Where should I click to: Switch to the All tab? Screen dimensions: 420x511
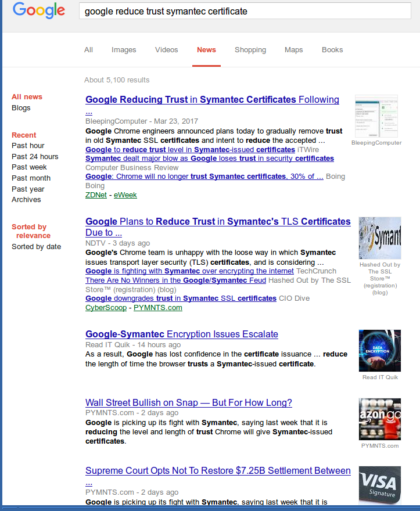88,50
